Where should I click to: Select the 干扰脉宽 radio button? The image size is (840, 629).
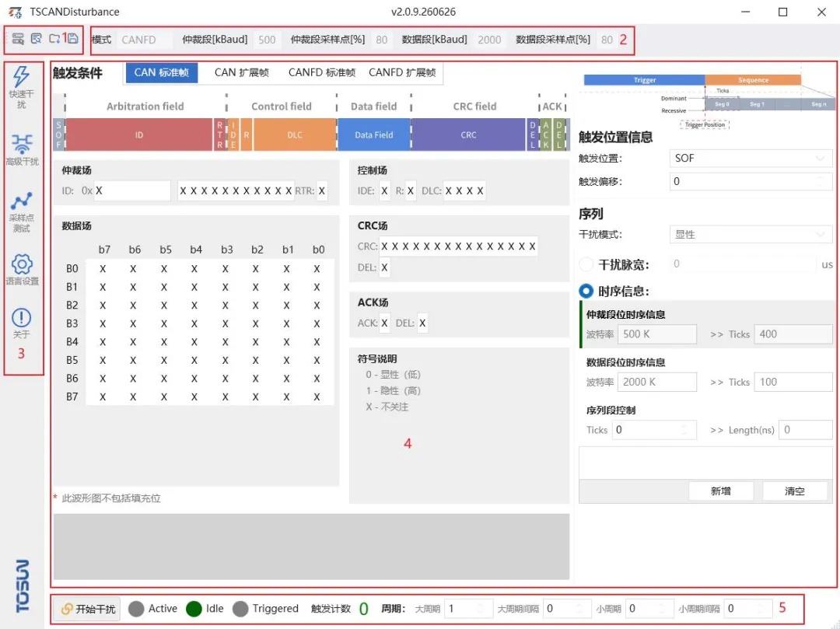(586, 264)
